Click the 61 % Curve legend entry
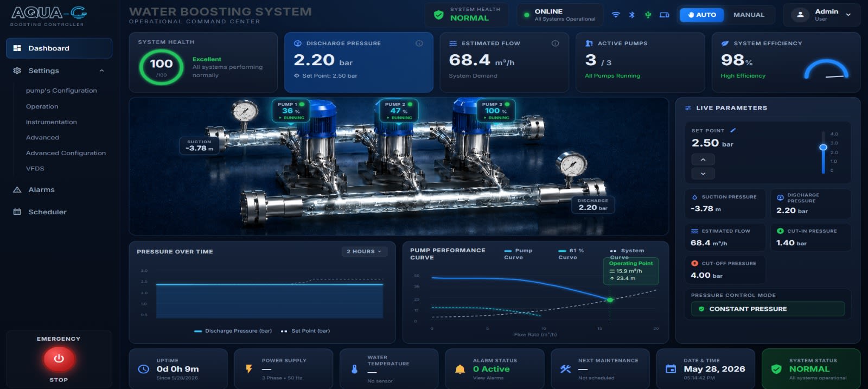This screenshot has height=389, width=868. pos(571,254)
